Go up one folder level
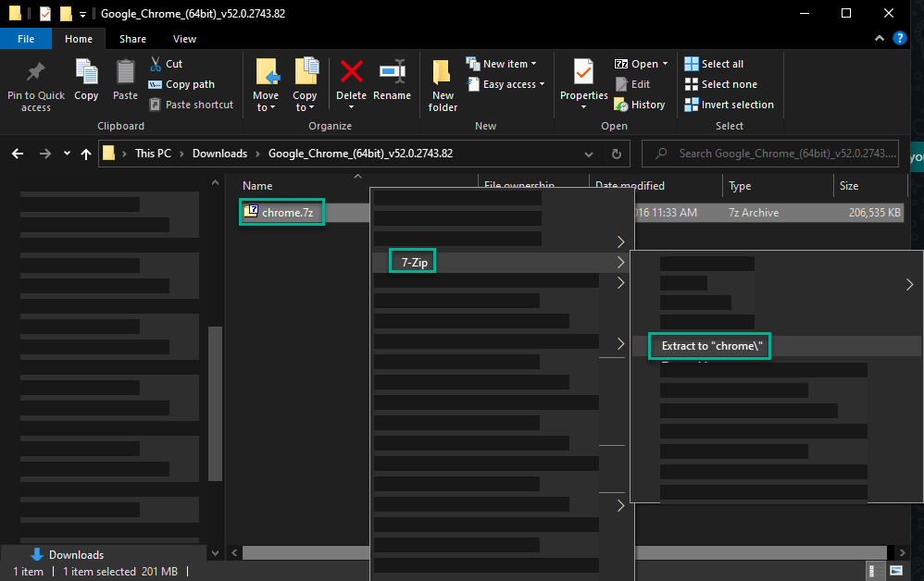Screen dimensions: 924x581 (86, 154)
